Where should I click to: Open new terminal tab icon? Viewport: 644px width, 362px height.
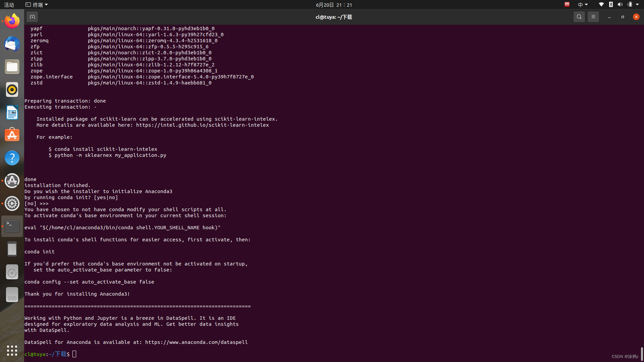pyautogui.click(x=32, y=17)
